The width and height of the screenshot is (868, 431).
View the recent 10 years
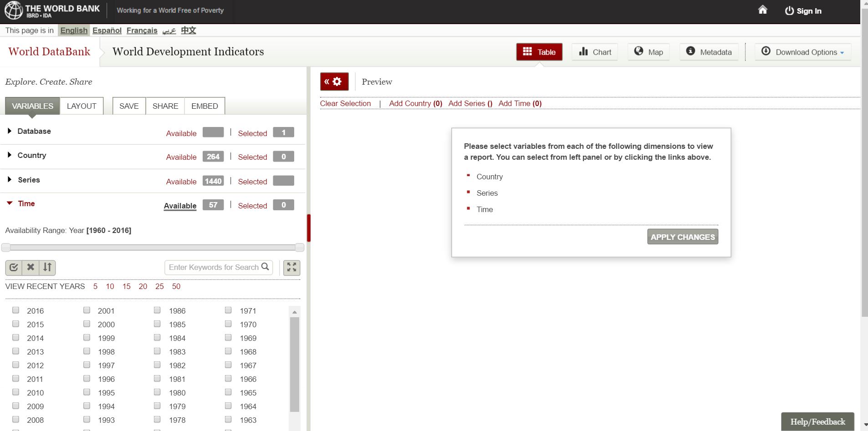tap(110, 286)
